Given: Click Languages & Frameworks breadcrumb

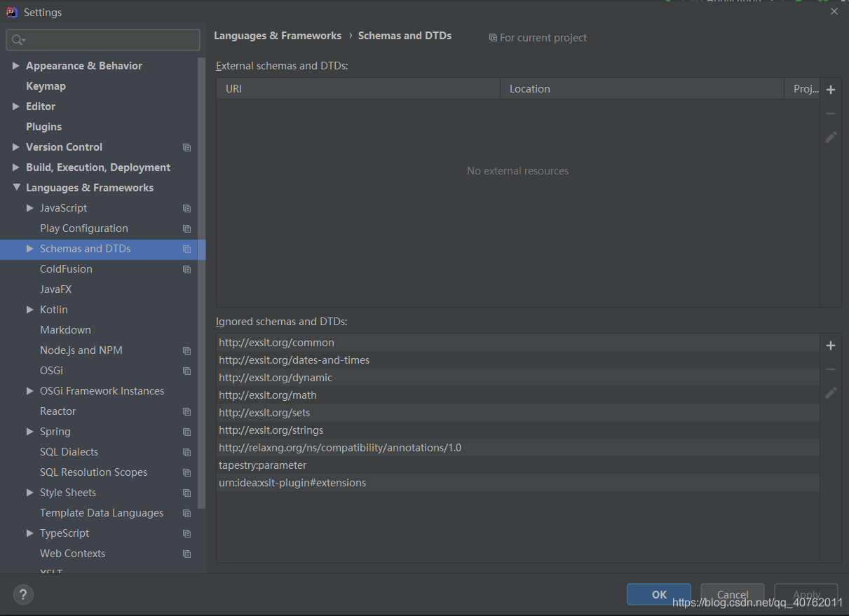Looking at the screenshot, I should click(x=278, y=36).
